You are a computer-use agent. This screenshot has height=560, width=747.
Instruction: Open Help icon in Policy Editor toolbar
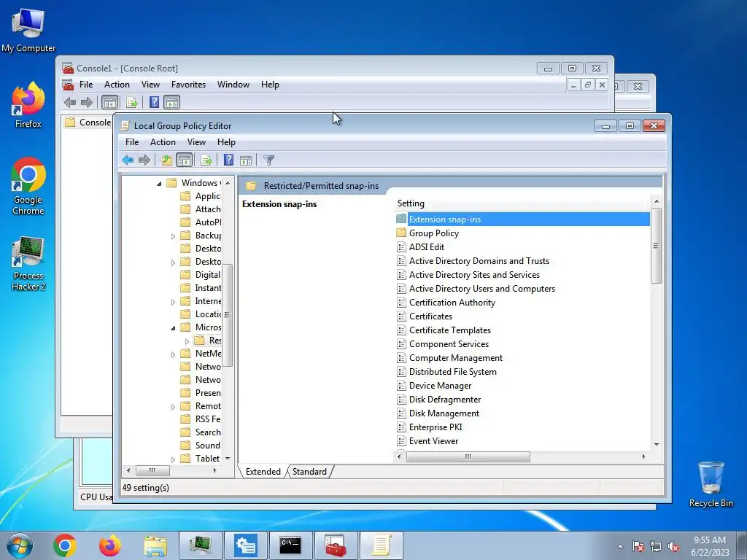[x=228, y=160]
